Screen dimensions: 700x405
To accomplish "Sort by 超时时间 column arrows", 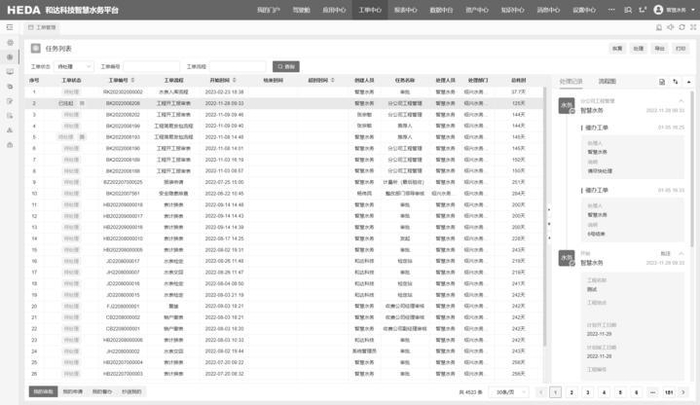I will click(333, 80).
